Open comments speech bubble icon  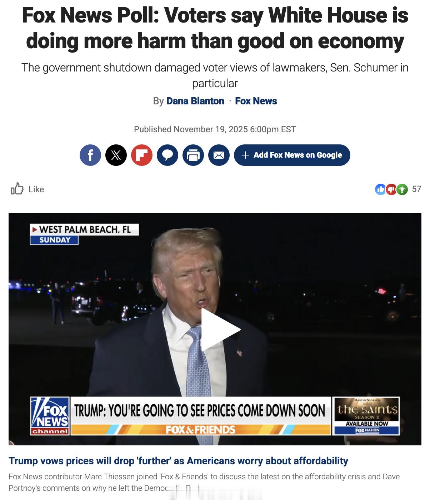click(x=167, y=155)
